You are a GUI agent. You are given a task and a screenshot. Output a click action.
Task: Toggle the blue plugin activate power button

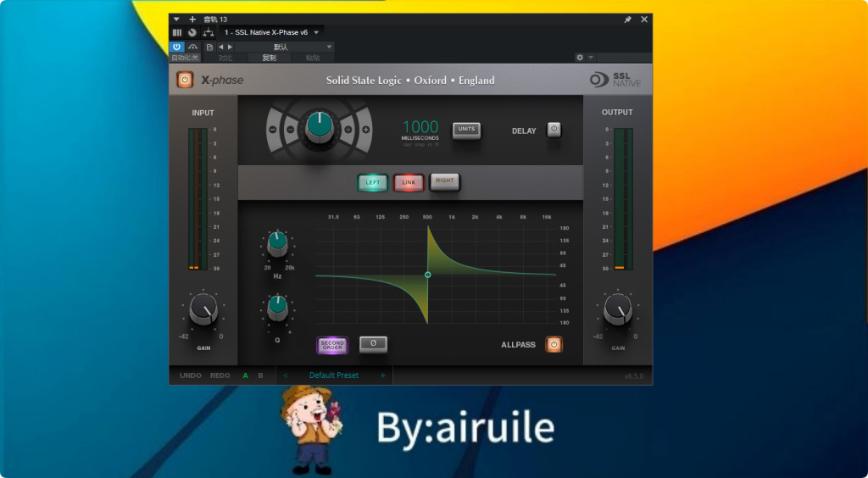click(x=176, y=47)
